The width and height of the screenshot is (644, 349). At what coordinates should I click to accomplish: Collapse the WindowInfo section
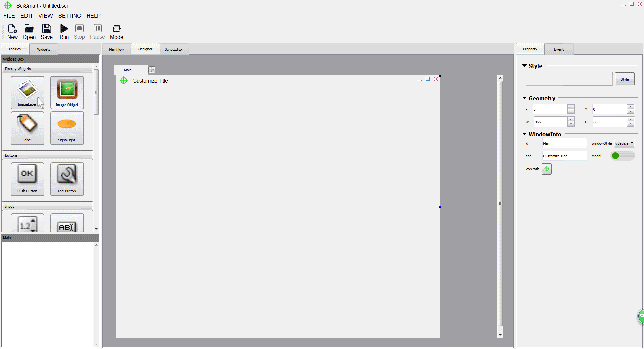(x=524, y=134)
